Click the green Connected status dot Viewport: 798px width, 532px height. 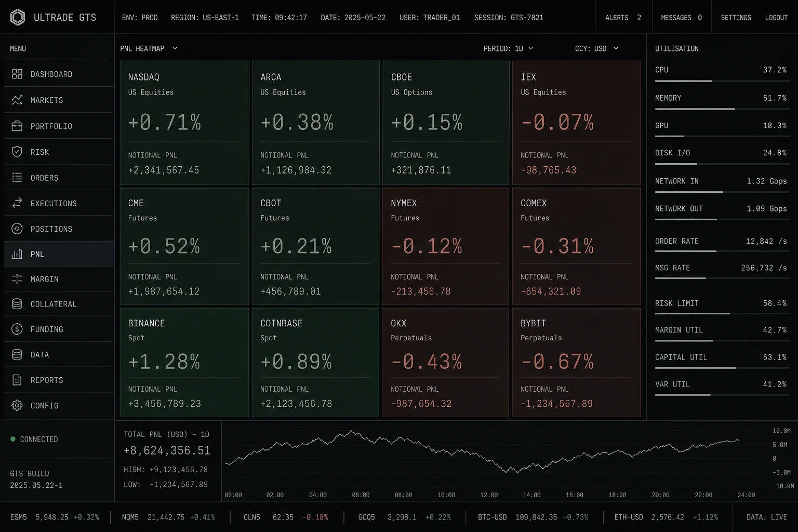tap(13, 439)
